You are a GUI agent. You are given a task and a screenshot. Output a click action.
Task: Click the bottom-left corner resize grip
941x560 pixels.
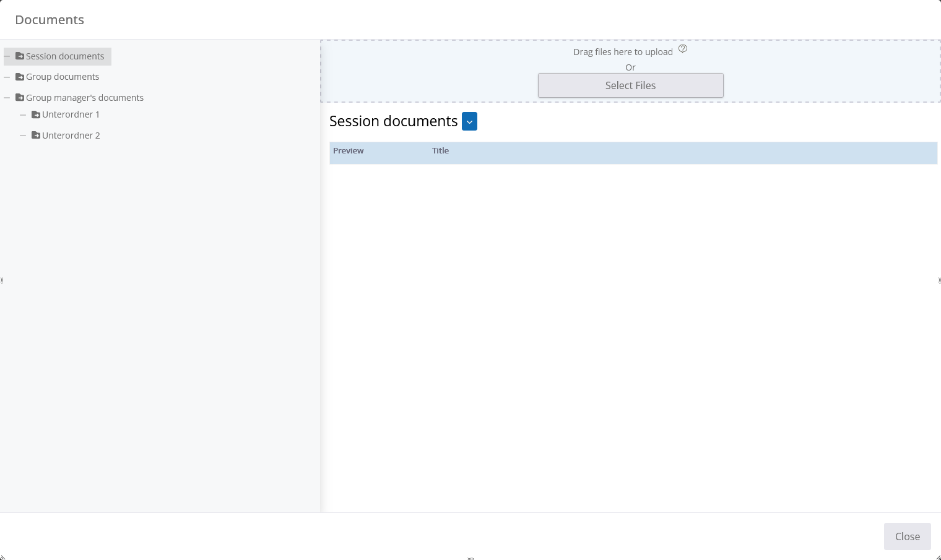click(x=2, y=557)
